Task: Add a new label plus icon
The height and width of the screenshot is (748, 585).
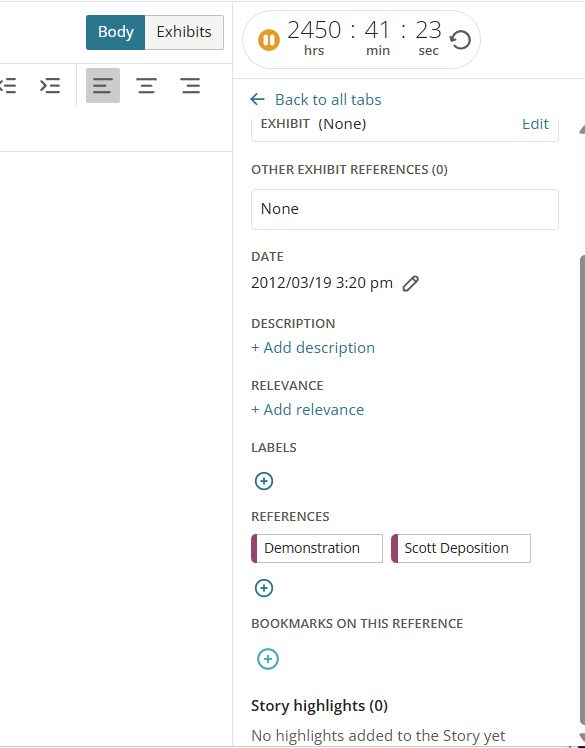Action: pos(264,481)
